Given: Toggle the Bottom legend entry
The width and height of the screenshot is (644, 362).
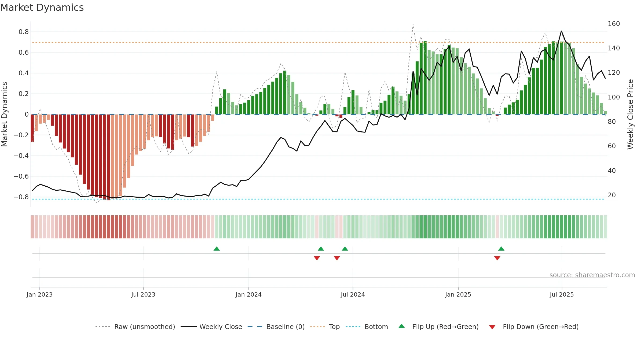Looking at the screenshot, I should [367, 327].
